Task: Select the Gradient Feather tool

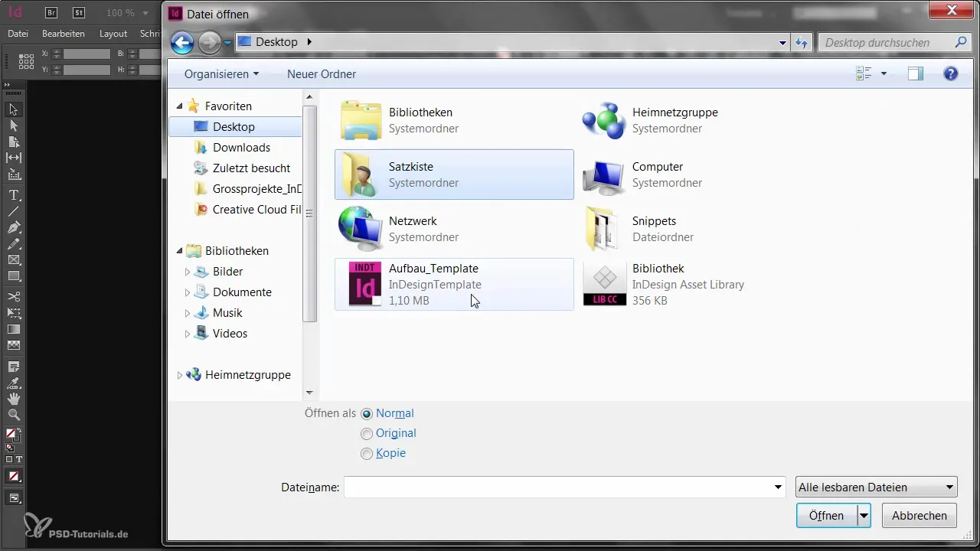Action: [x=14, y=345]
